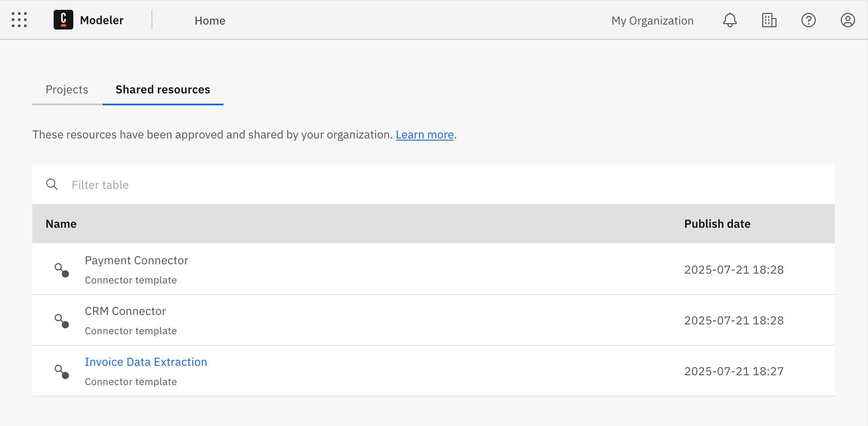The height and width of the screenshot is (426, 868).
Task: Open the notifications bell
Action: [x=730, y=20]
